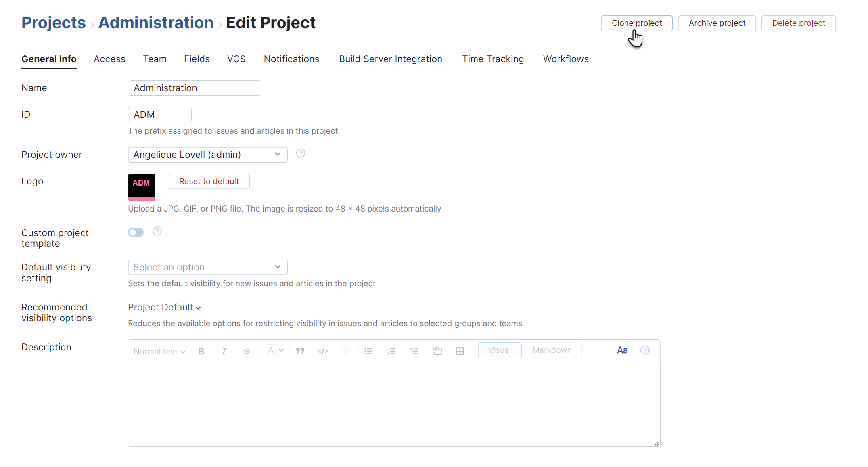Viewport: 868px width, 467px height.
Task: Insert a blockquote in the description
Action: 300,351
